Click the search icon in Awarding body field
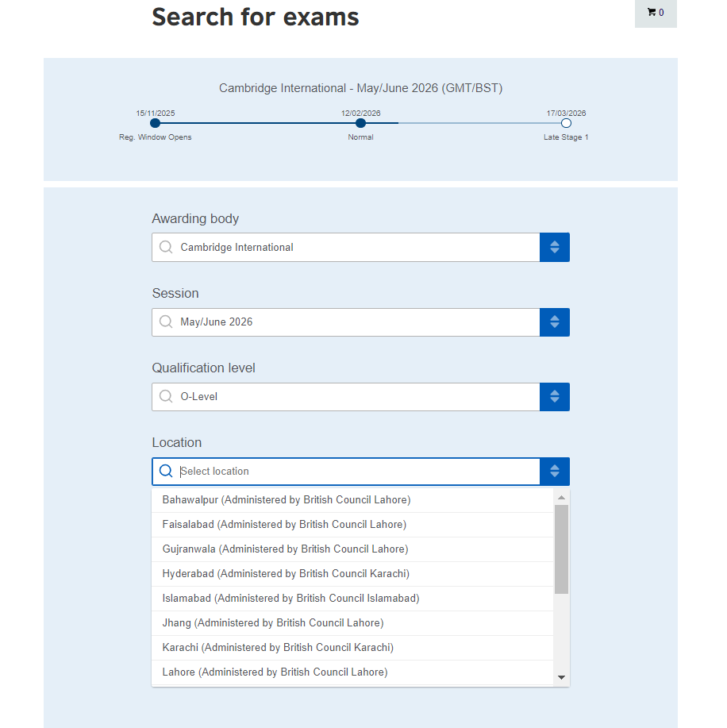This screenshot has width=727, height=728. pos(166,247)
